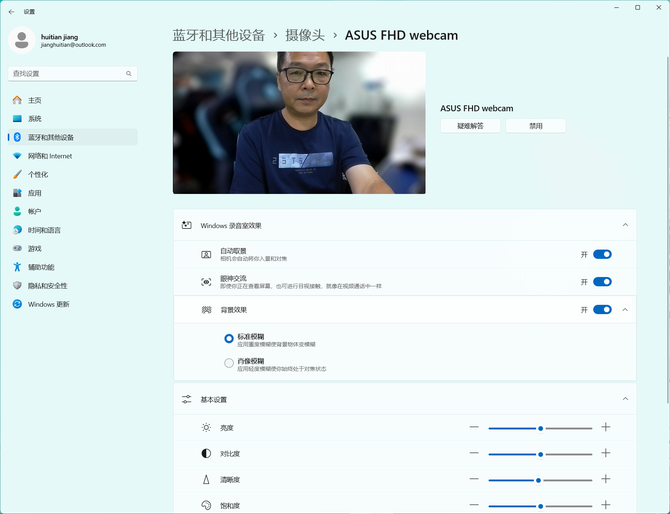Click the 亮度 brightness sun icon
The height and width of the screenshot is (514, 670).
[206, 427]
